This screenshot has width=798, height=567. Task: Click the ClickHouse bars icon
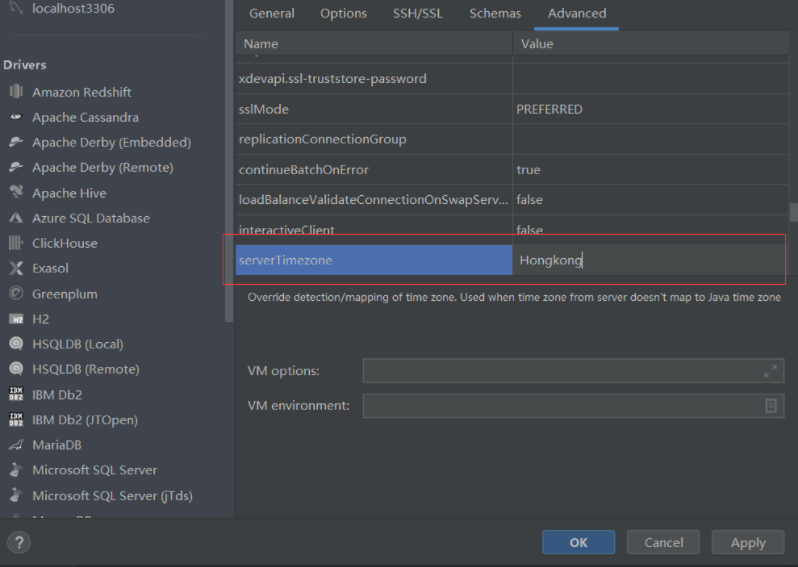pyautogui.click(x=16, y=243)
